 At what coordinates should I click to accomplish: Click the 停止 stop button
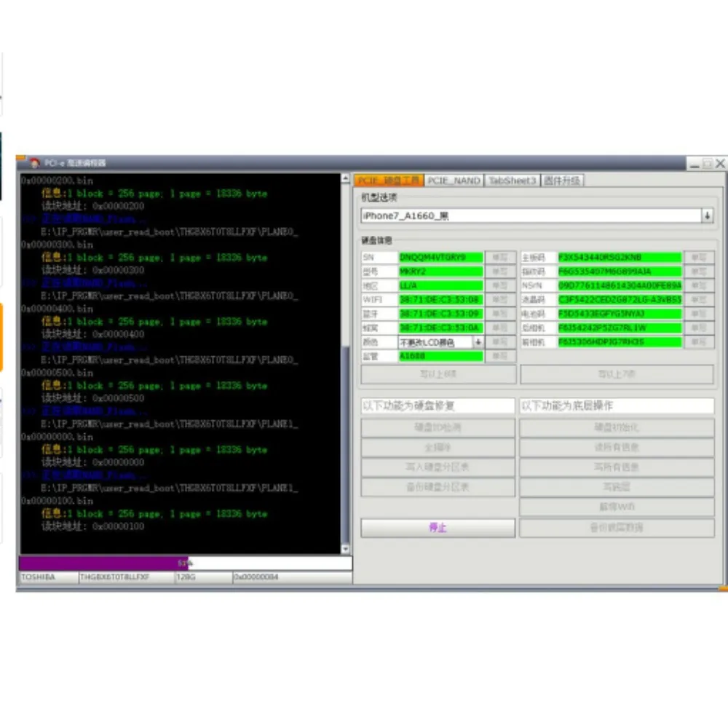tap(438, 528)
